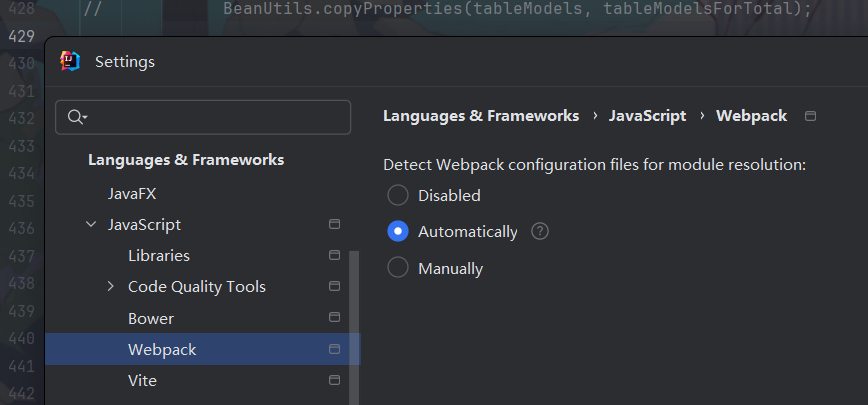Click Webpack breadcrumb label
Screen dimensions: 868x405
751,116
